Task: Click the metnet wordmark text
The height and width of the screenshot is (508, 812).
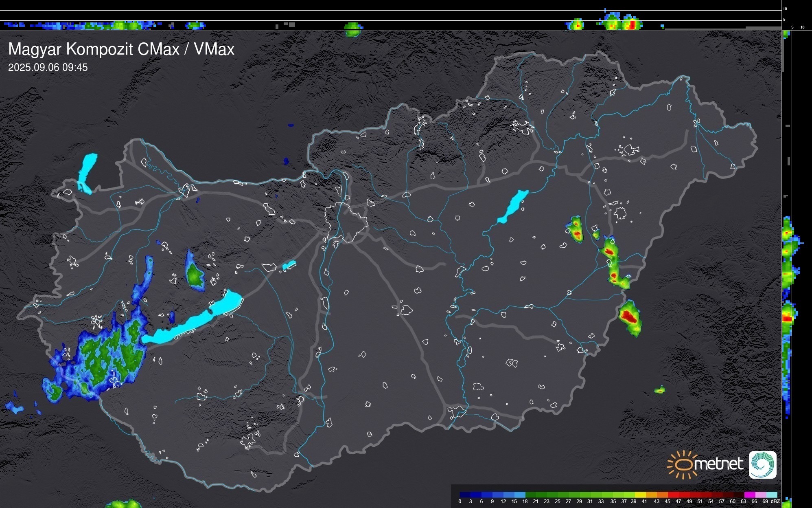Action: pyautogui.click(x=718, y=464)
